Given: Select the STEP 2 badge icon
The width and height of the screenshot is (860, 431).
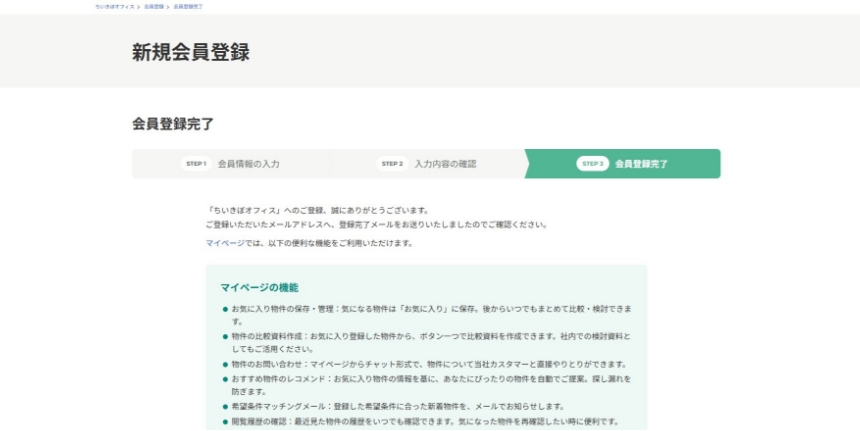Looking at the screenshot, I should click(392, 164).
